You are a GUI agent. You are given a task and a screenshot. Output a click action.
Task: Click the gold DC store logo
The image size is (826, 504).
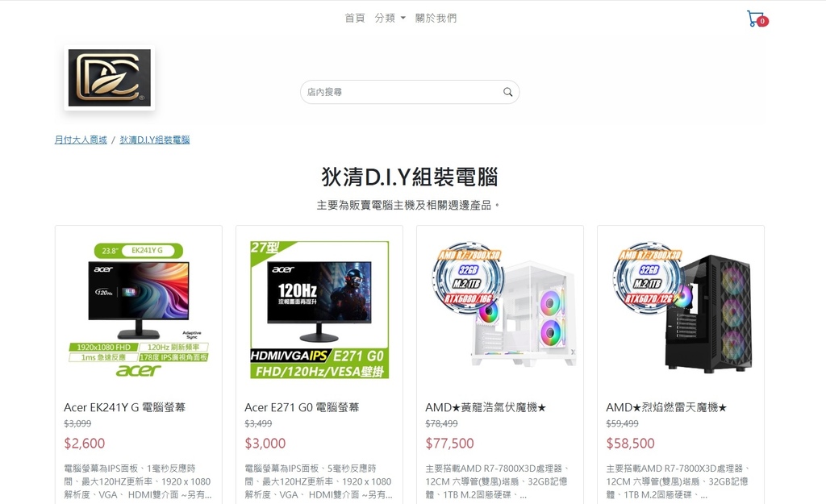110,78
